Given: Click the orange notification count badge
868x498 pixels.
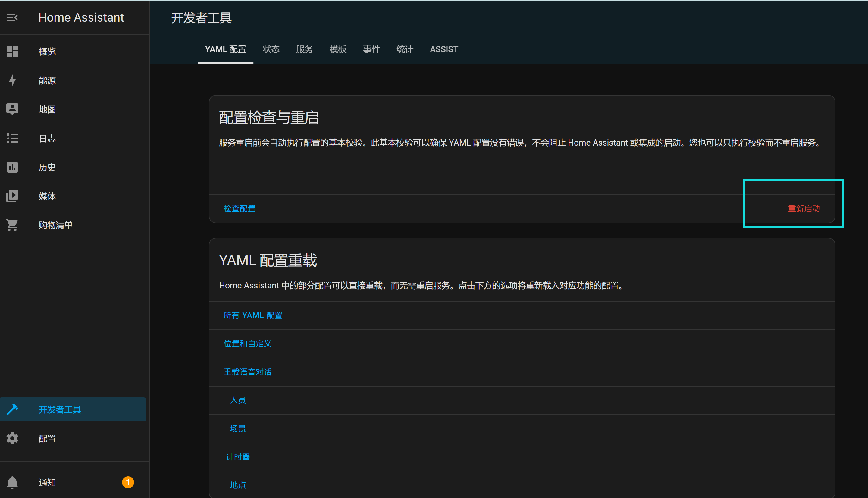Looking at the screenshot, I should 128,482.
